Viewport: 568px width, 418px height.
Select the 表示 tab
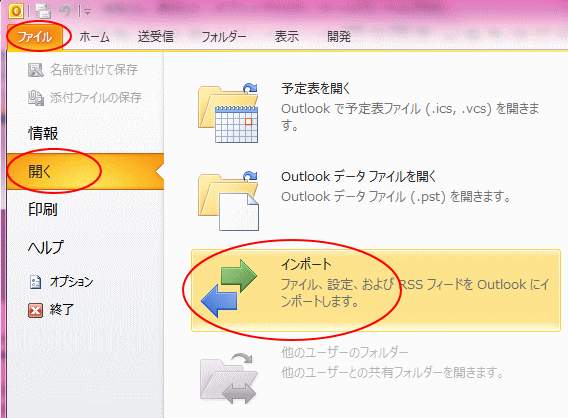287,37
